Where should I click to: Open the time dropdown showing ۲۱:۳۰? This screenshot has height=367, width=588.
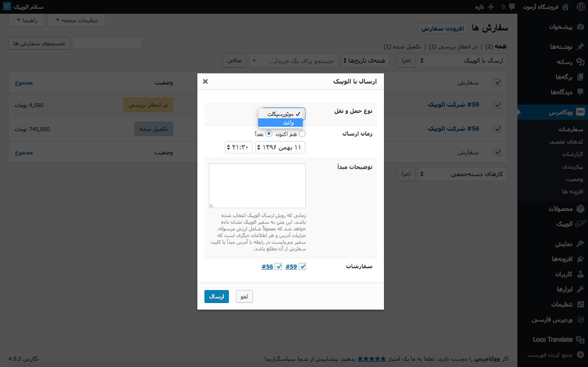click(238, 147)
